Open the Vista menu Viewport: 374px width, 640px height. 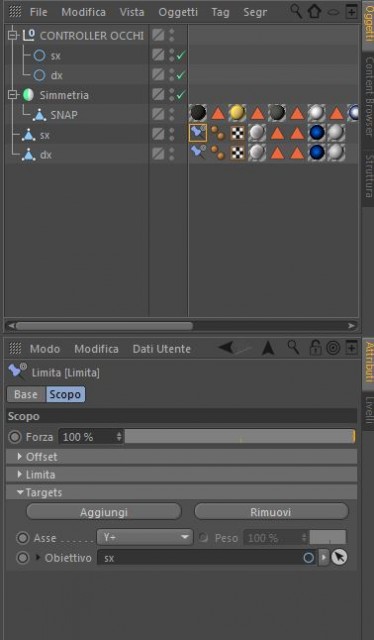tap(132, 12)
